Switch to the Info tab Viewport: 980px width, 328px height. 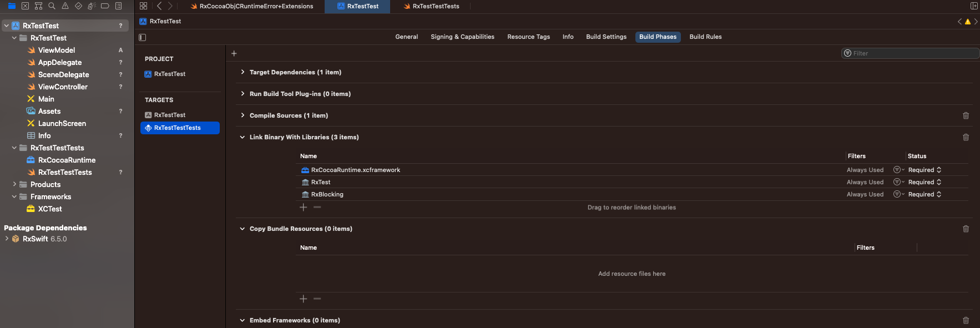pyautogui.click(x=568, y=37)
